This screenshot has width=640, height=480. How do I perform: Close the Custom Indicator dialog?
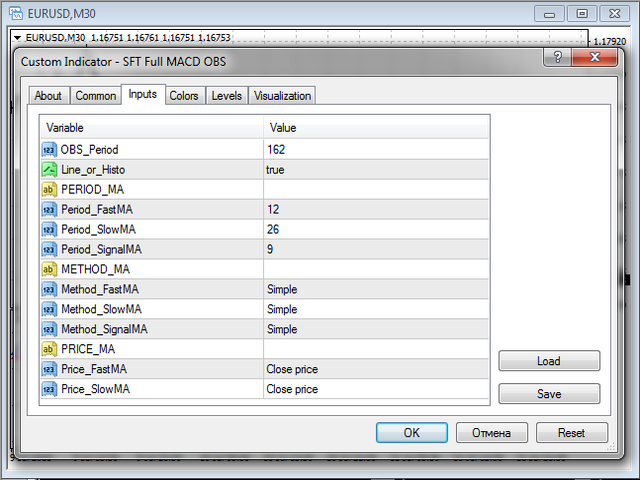coord(595,56)
